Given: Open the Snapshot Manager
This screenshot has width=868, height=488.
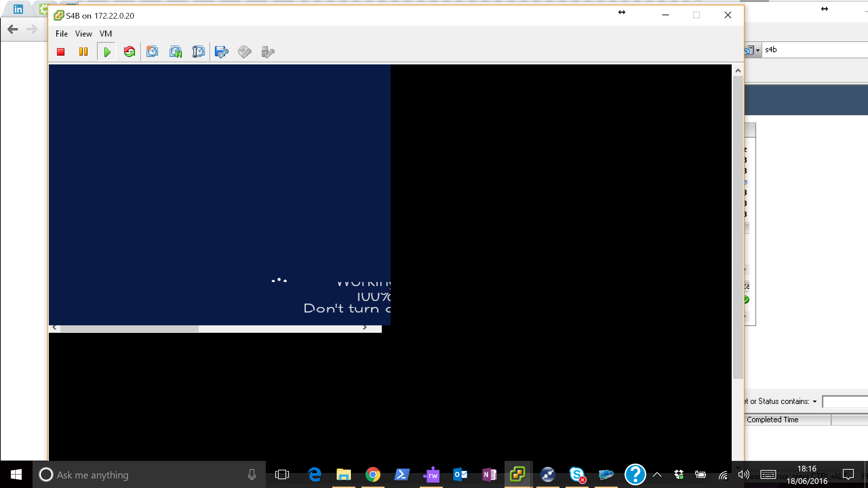Looking at the screenshot, I should click(x=198, y=52).
